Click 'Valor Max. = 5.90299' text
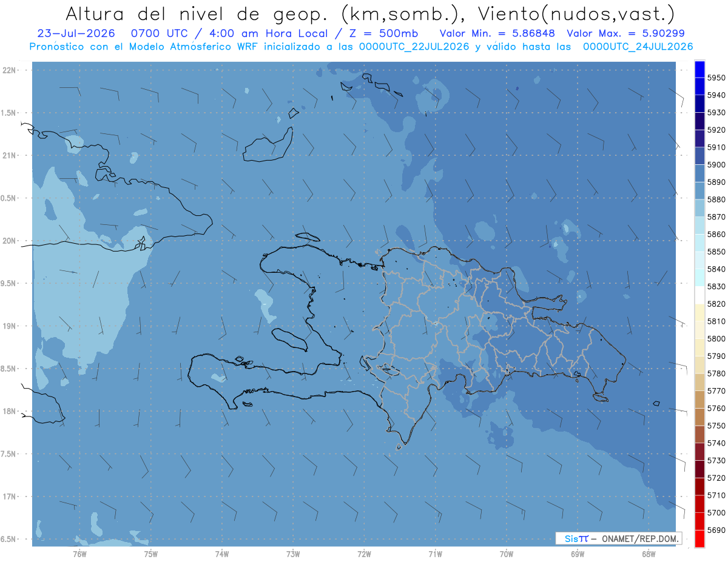 click(x=625, y=34)
